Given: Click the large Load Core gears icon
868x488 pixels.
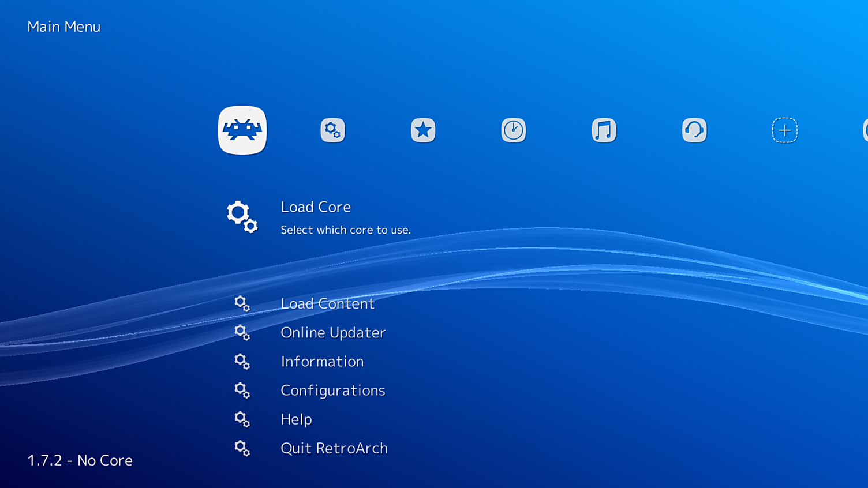Looking at the screenshot, I should [242, 217].
